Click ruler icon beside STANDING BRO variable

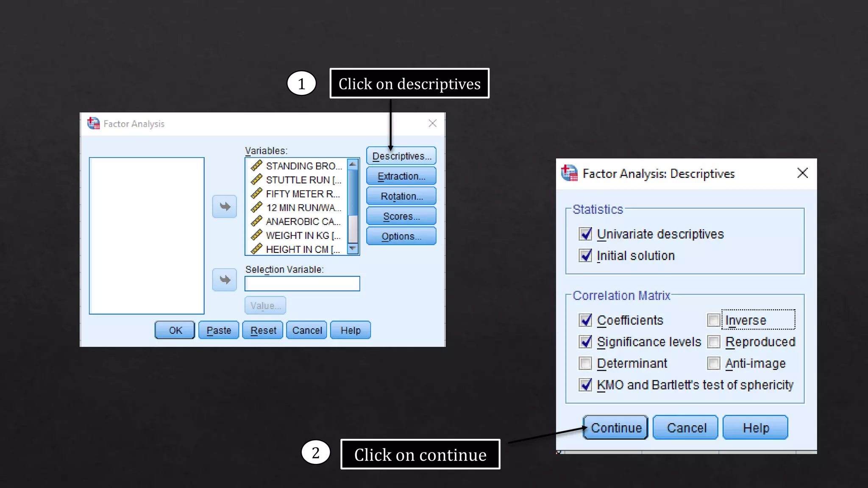click(256, 166)
